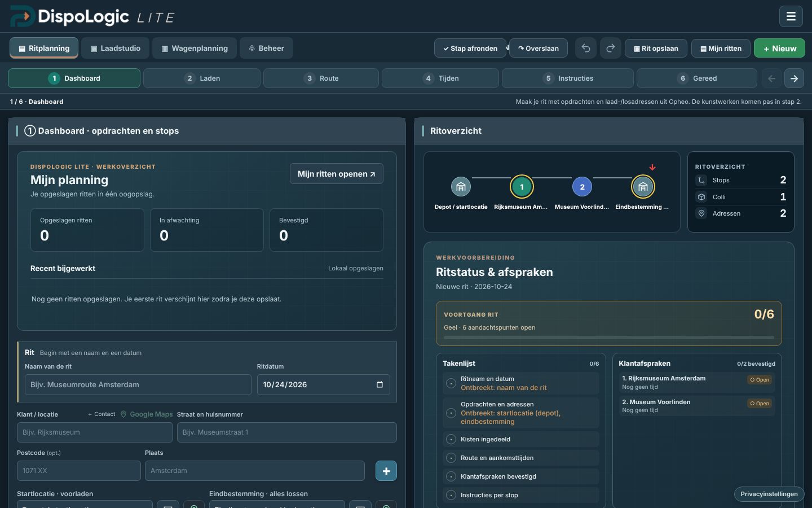Image resolution: width=812 pixels, height=508 pixels.
Task: Select the Depot / startlocatie route node
Action: coord(461,187)
